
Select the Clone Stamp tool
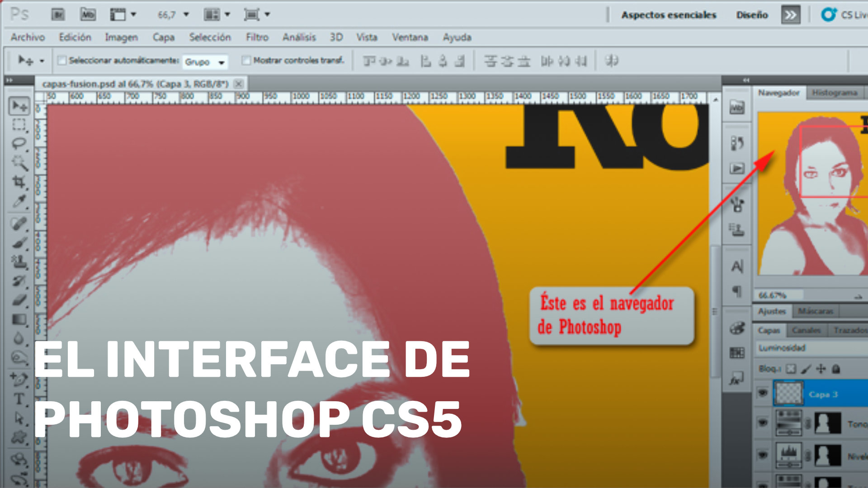[19, 262]
